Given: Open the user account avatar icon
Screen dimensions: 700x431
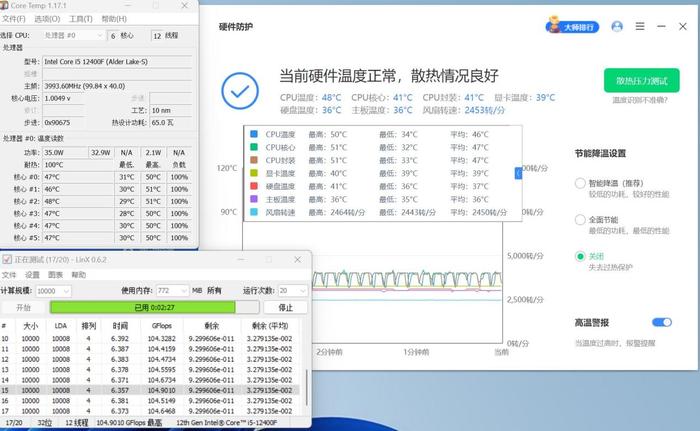Looking at the screenshot, I should (617, 26).
